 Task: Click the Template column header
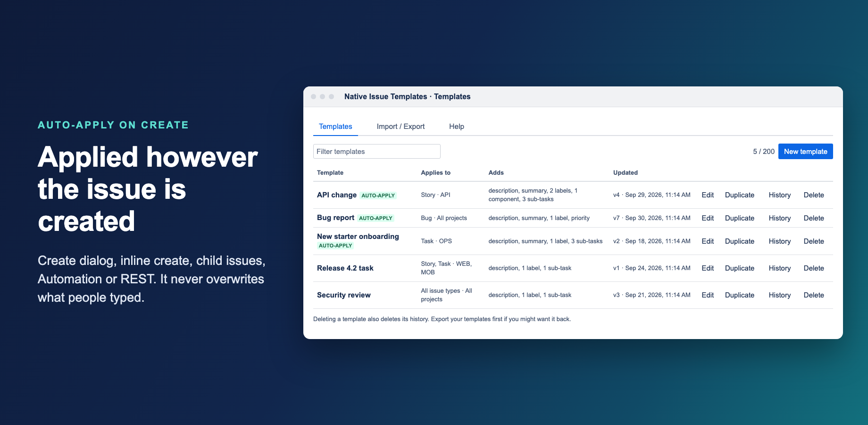click(x=330, y=173)
